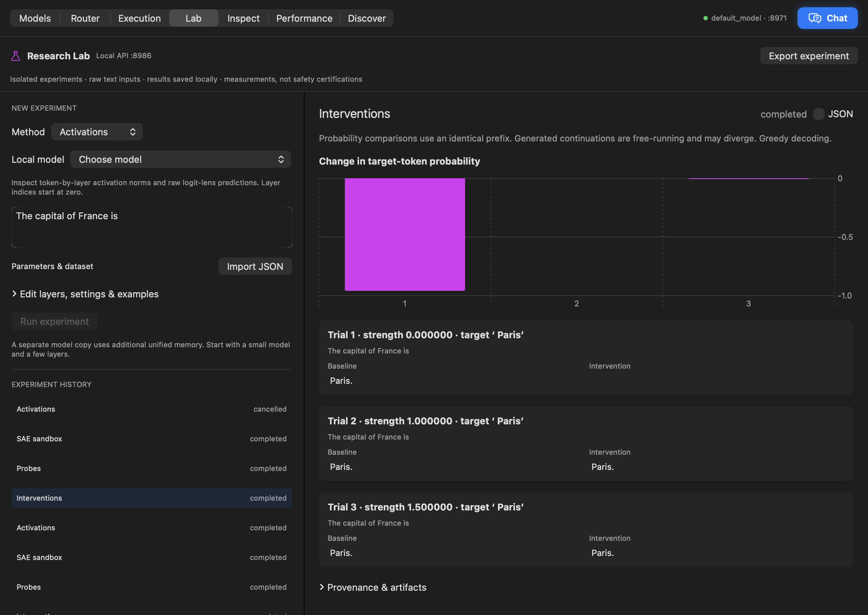The image size is (868, 615).
Task: Click Trial 3 Intervention output 'Paris.'
Action: [603, 553]
